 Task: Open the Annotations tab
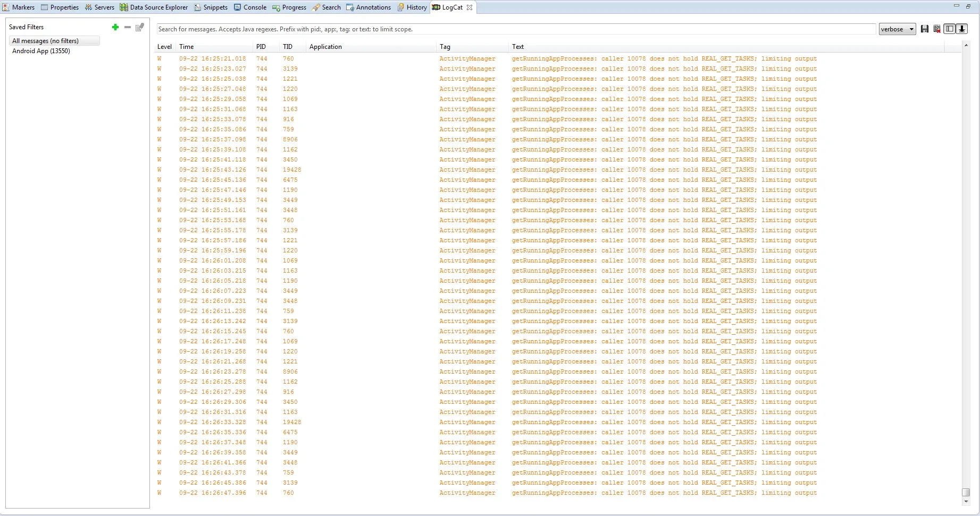click(368, 7)
